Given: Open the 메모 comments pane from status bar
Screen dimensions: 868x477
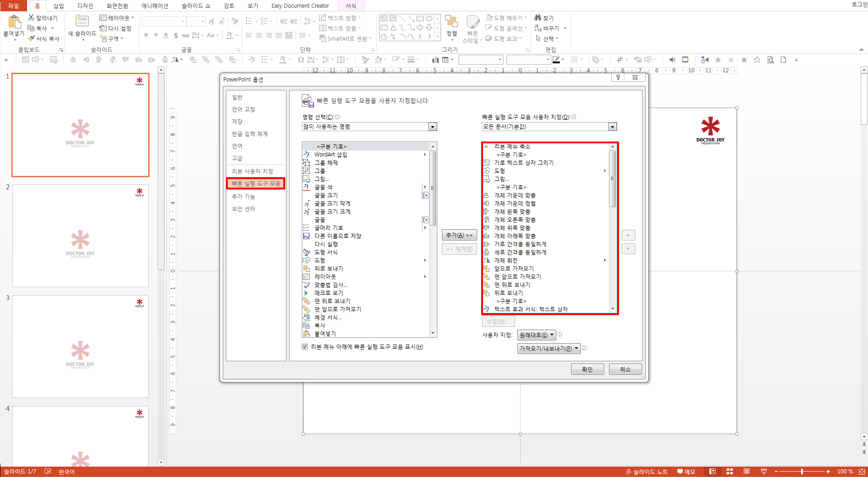Looking at the screenshot, I should pyautogui.click(x=686, y=472).
